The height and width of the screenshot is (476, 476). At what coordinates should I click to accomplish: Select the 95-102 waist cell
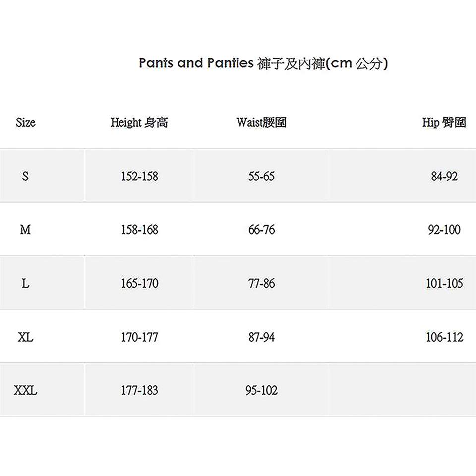261,391
